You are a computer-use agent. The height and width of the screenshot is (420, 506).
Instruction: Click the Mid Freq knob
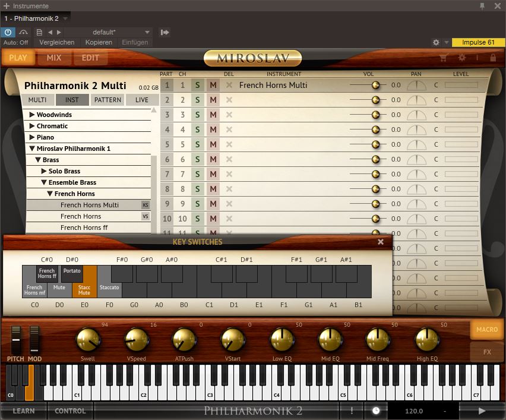click(378, 340)
